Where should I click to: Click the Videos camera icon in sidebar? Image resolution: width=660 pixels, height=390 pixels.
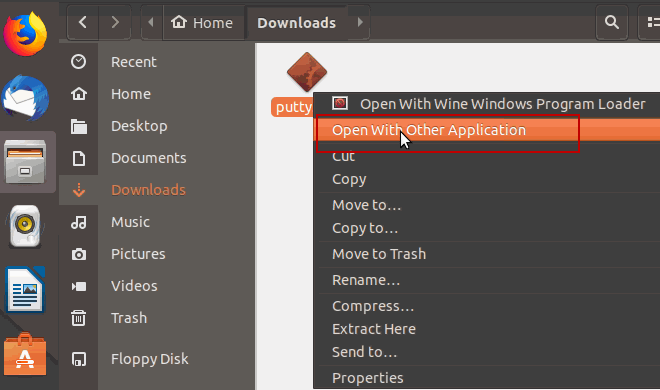click(x=79, y=286)
